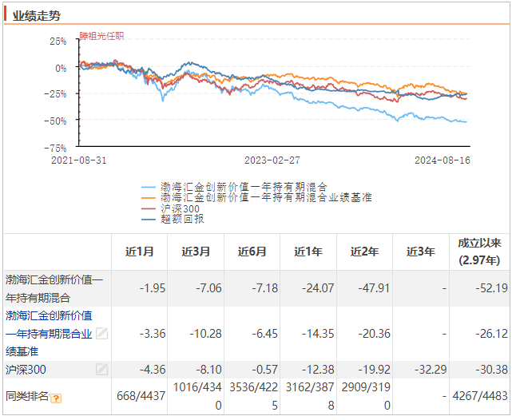This screenshot has height=420, width=516.
Task: Click the since-inception rank 4267/4483
Action: point(480,396)
